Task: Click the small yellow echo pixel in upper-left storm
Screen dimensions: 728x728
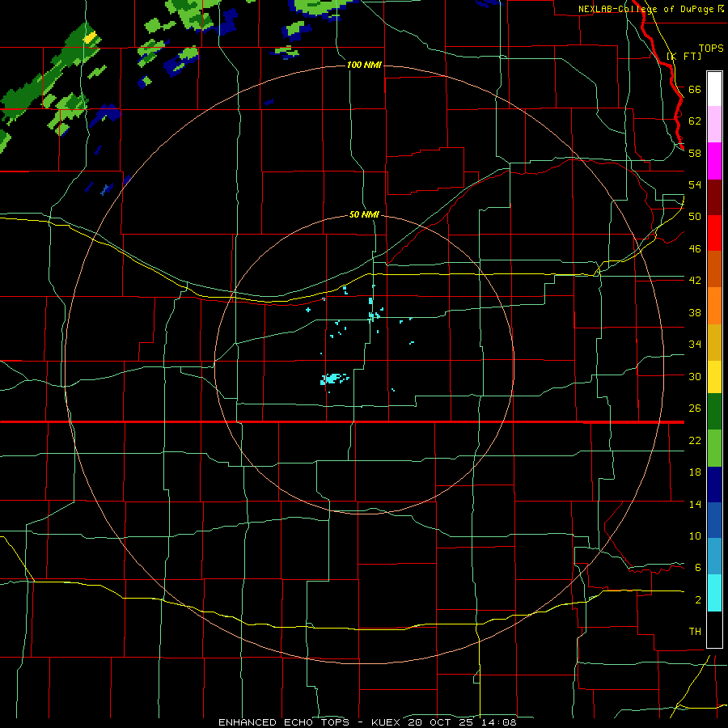Action: pyautogui.click(x=90, y=37)
